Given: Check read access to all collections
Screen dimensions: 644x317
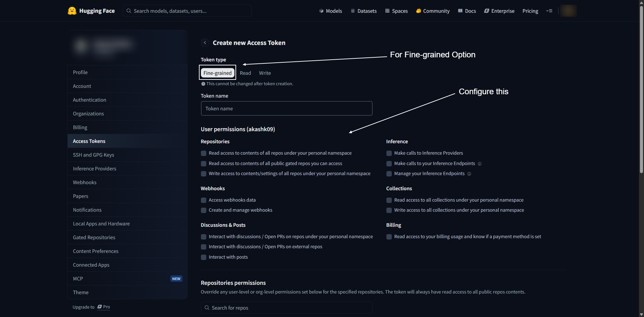Looking at the screenshot, I should point(389,200).
